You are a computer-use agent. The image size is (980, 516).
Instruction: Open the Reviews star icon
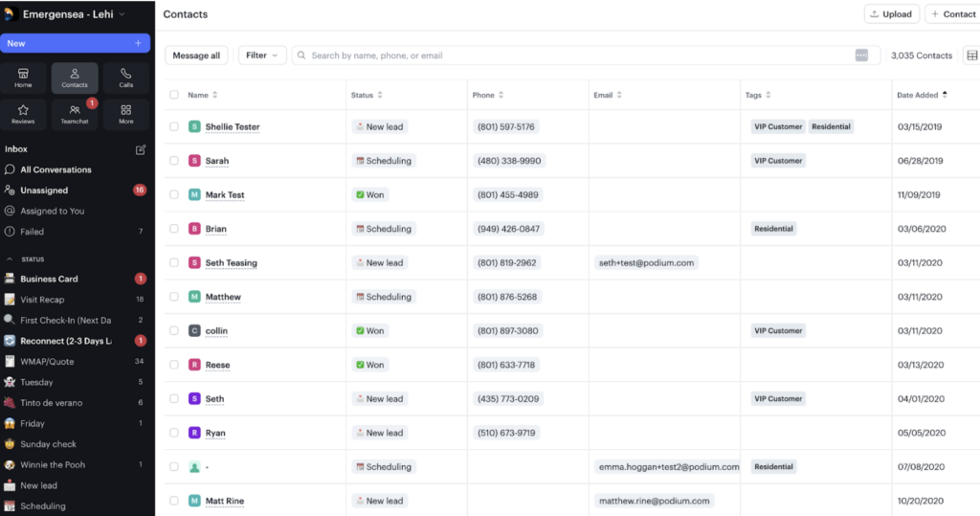23,115
